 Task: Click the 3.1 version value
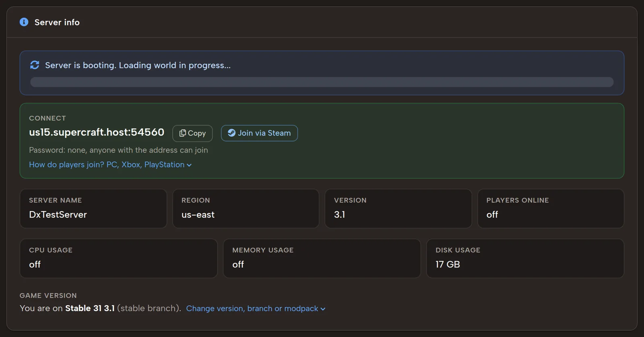[x=339, y=215]
